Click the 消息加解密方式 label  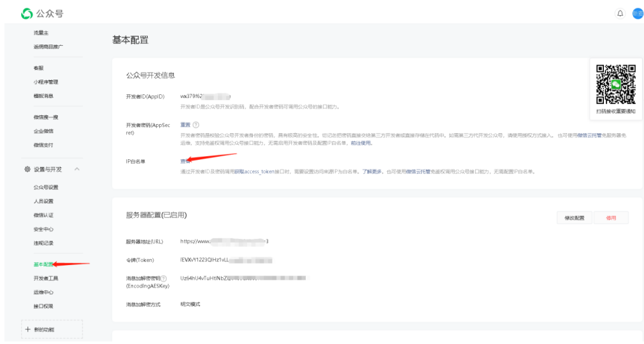tap(143, 304)
